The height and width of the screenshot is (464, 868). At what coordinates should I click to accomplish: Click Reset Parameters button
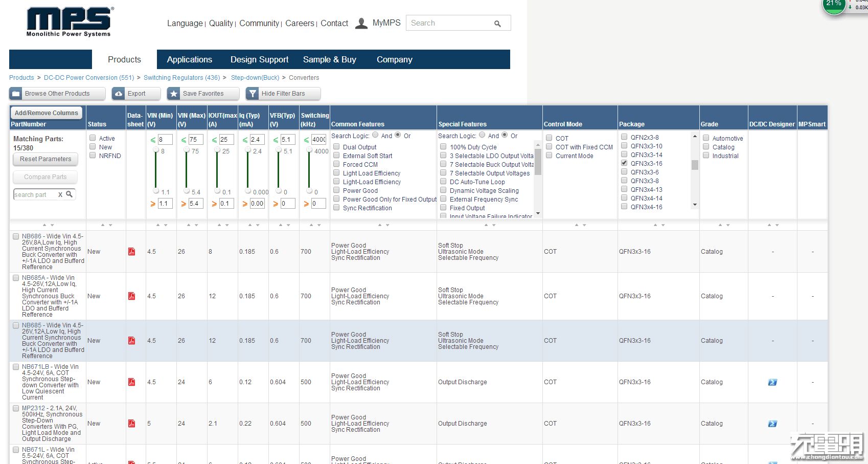pos(45,159)
